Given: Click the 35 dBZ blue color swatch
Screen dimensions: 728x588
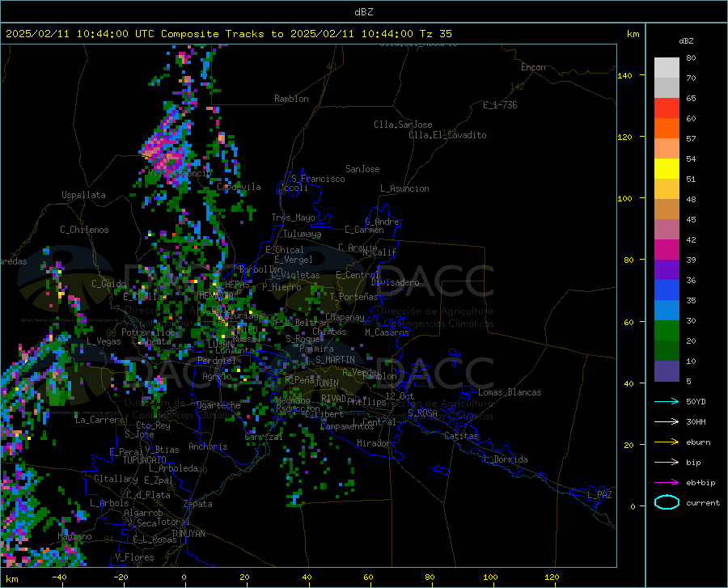Looking at the screenshot, I should [667, 290].
